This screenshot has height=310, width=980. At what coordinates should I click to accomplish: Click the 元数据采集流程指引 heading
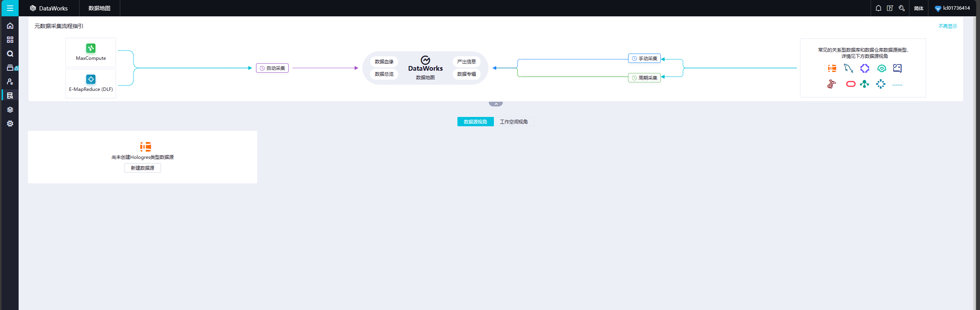(x=59, y=26)
